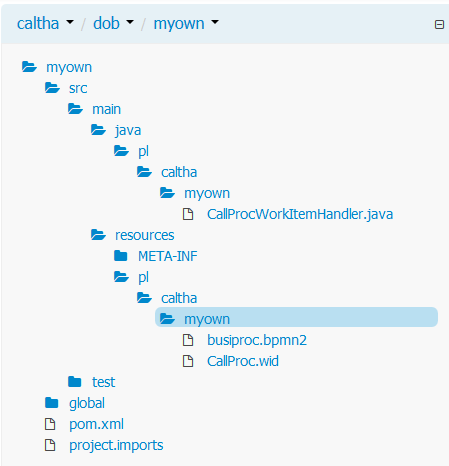Open project.imports file
The height and width of the screenshot is (466, 449).
116,445
